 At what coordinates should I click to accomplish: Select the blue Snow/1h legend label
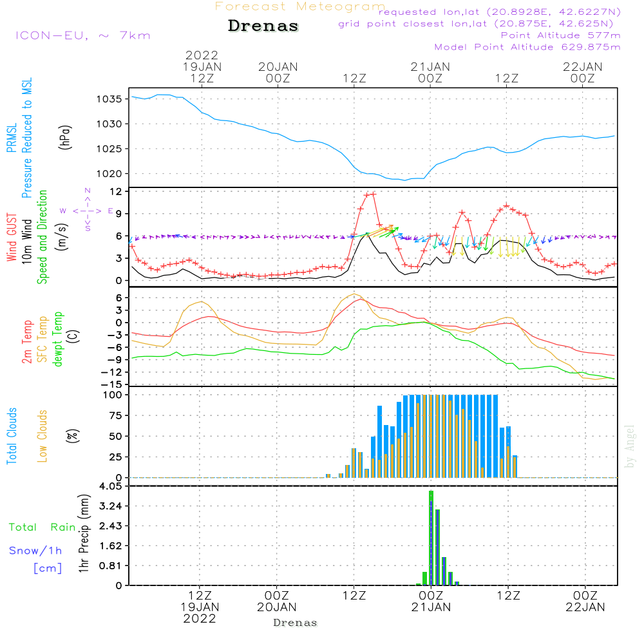point(36,551)
